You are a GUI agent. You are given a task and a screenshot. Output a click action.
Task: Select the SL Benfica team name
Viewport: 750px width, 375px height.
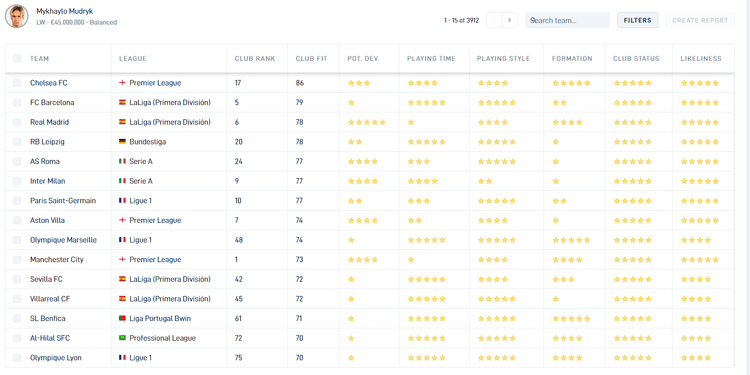48,319
